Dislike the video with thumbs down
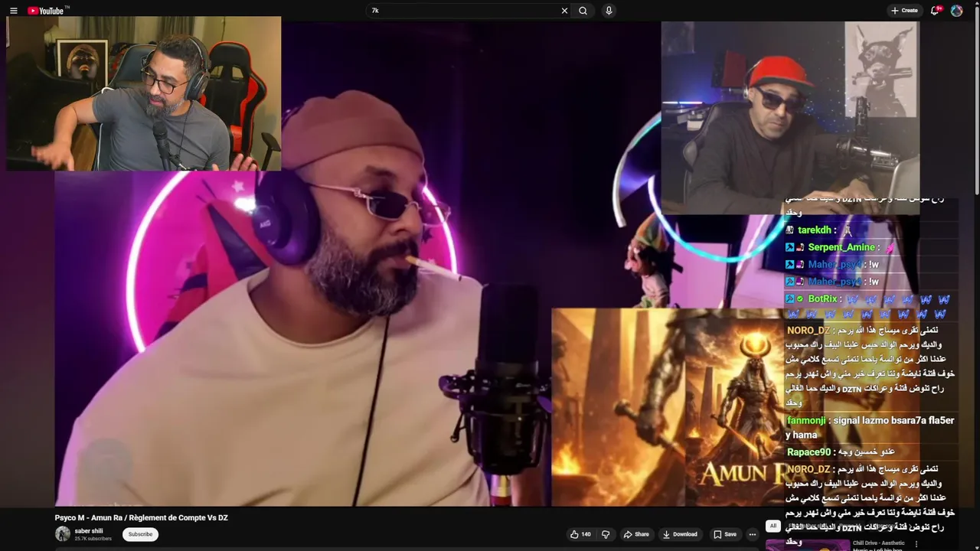 606,534
